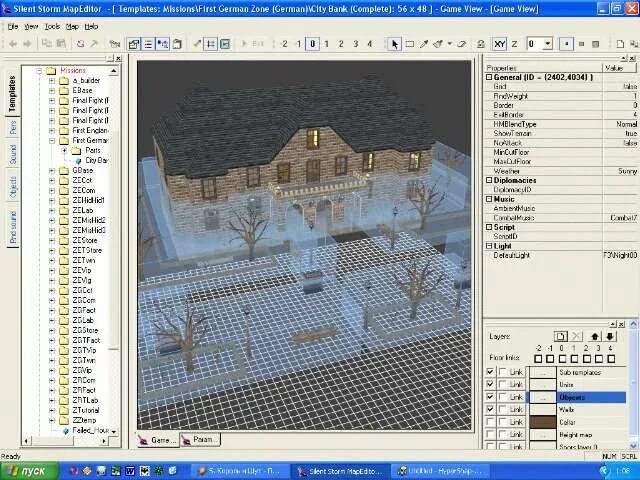
Task: Switch to the Sound side tab
Action: coord(12,154)
